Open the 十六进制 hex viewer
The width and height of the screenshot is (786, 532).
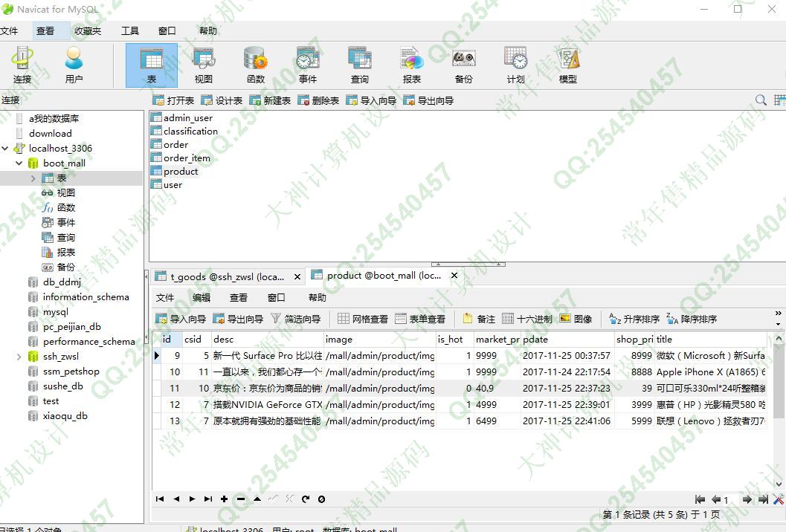pos(526,319)
